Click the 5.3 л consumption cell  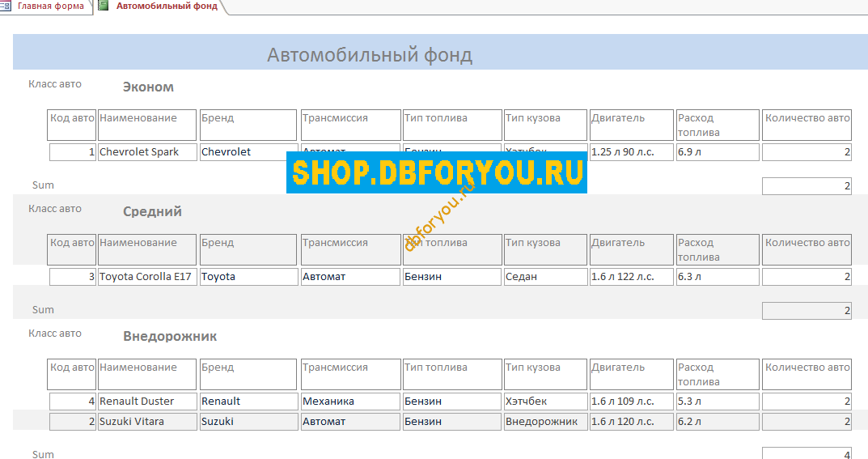[718, 402]
